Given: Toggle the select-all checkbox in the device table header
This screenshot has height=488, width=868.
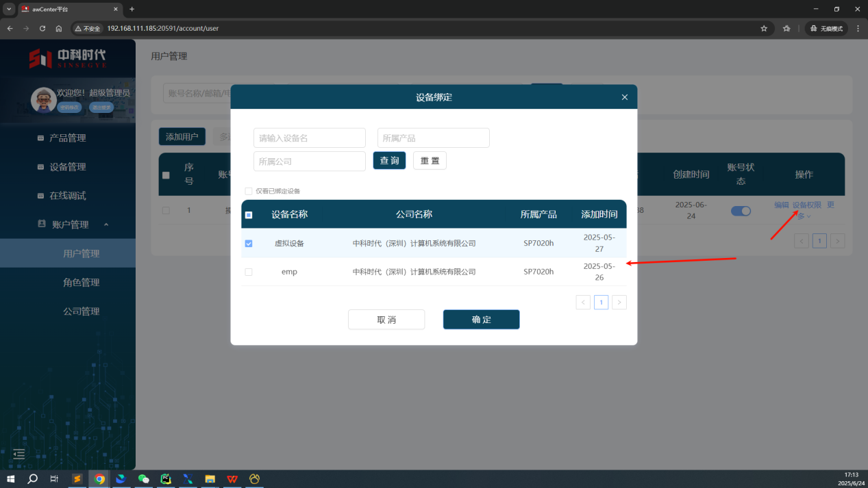Looking at the screenshot, I should [x=249, y=214].
